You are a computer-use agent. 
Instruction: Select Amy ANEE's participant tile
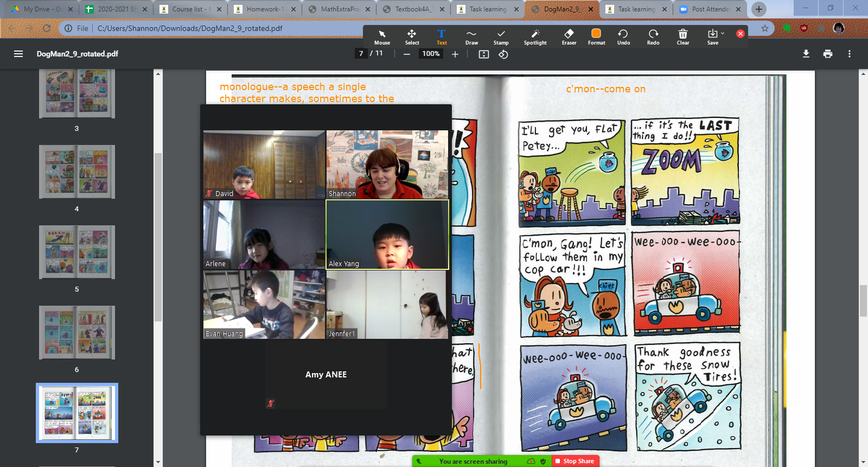click(326, 374)
